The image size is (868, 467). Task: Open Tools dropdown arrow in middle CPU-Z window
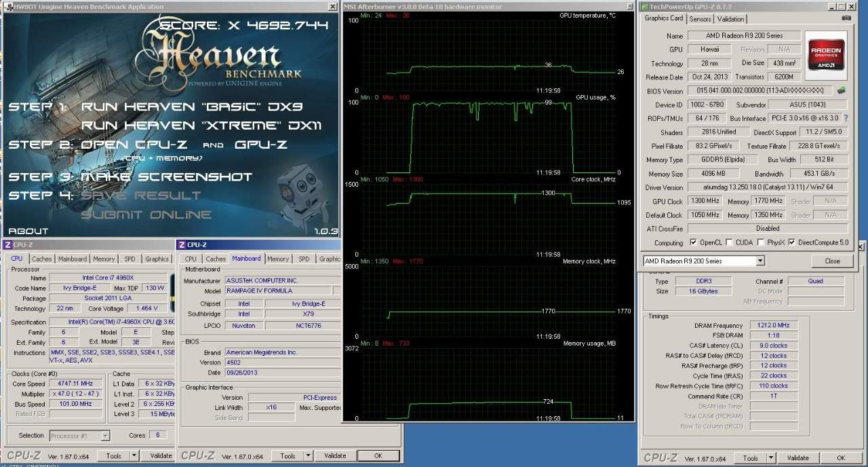(308, 456)
